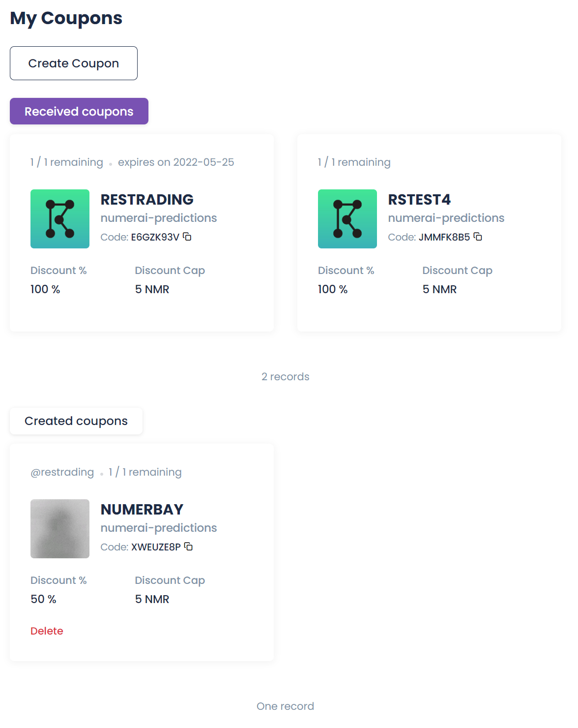Open the RESTRADING product logo thumbnail
This screenshot has width=578, height=728.
tap(60, 219)
